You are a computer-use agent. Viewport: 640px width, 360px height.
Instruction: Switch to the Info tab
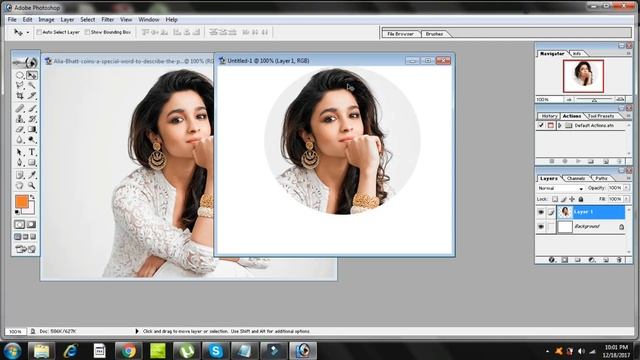(x=577, y=53)
